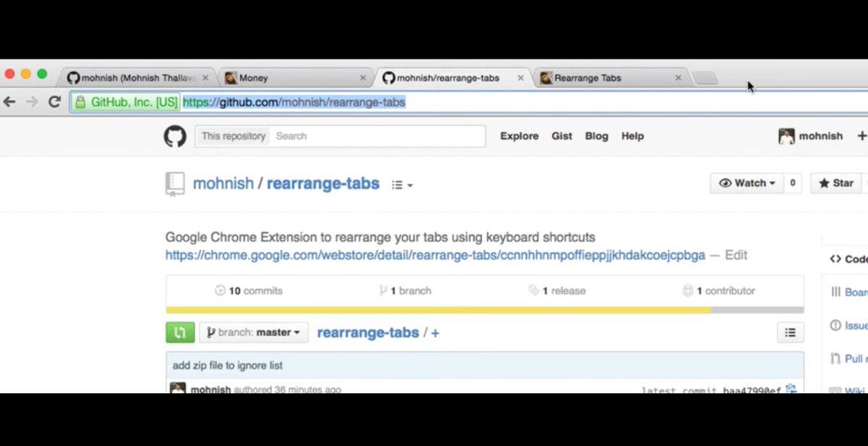Switch to the Money tab
This screenshot has width=868, height=446.
(x=295, y=78)
